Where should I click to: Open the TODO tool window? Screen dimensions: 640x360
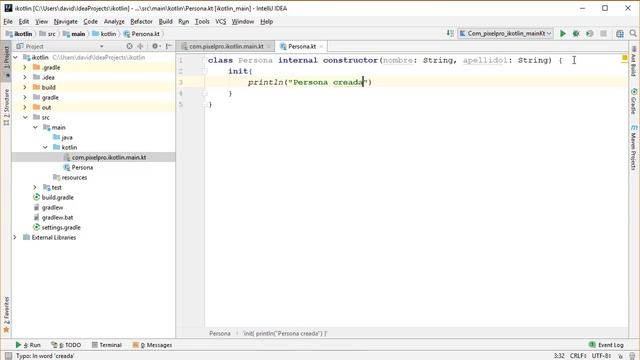pyautogui.click(x=66, y=345)
